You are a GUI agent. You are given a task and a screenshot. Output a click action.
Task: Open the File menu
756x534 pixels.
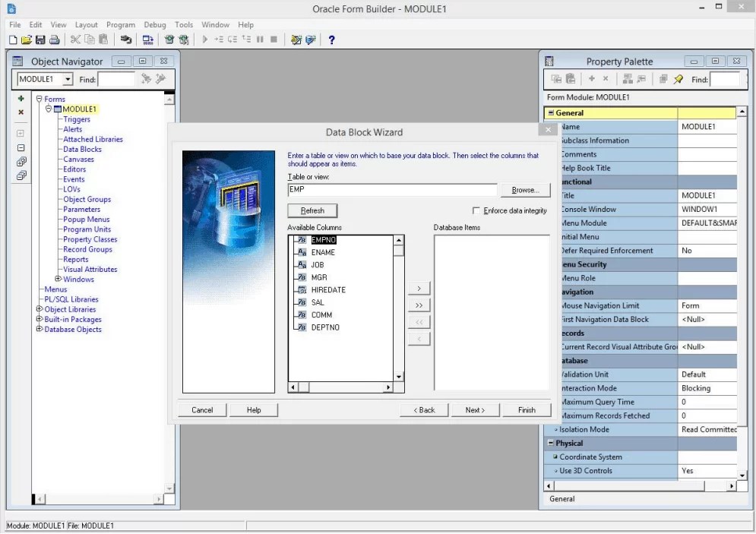[x=15, y=24]
